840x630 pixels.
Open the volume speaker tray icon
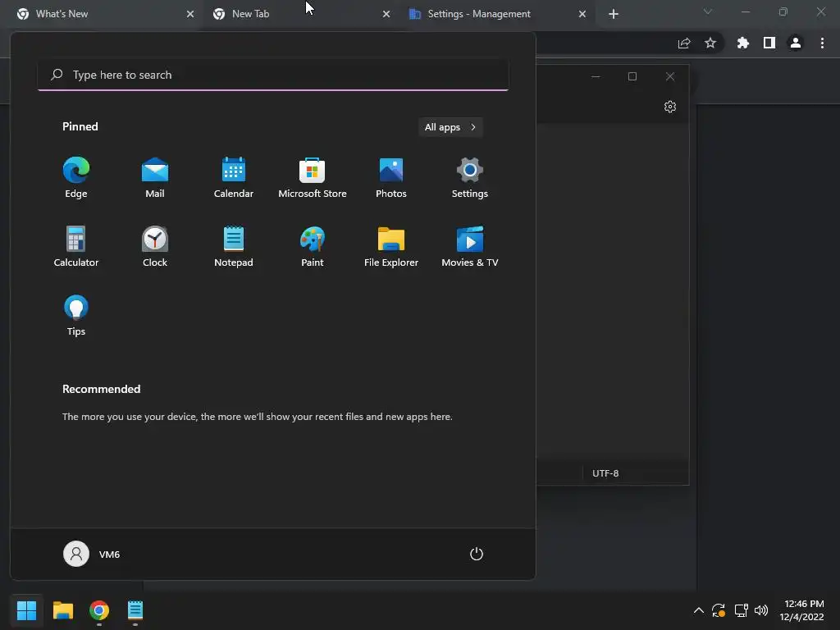tap(760, 610)
